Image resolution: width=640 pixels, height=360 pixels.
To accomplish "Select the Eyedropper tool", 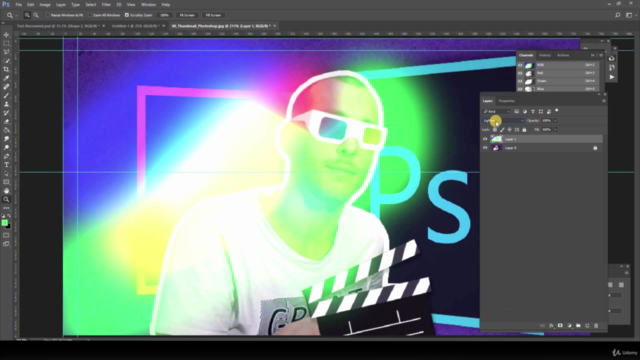I will point(6,78).
